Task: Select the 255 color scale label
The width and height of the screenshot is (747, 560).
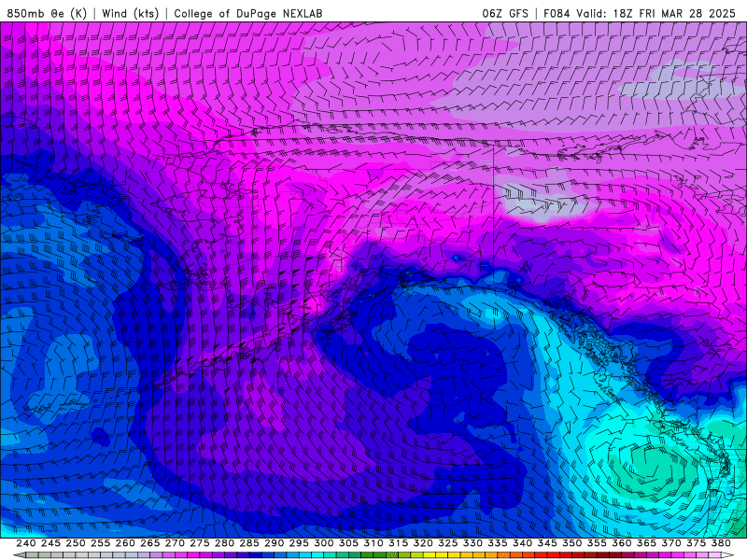Action: point(100,543)
